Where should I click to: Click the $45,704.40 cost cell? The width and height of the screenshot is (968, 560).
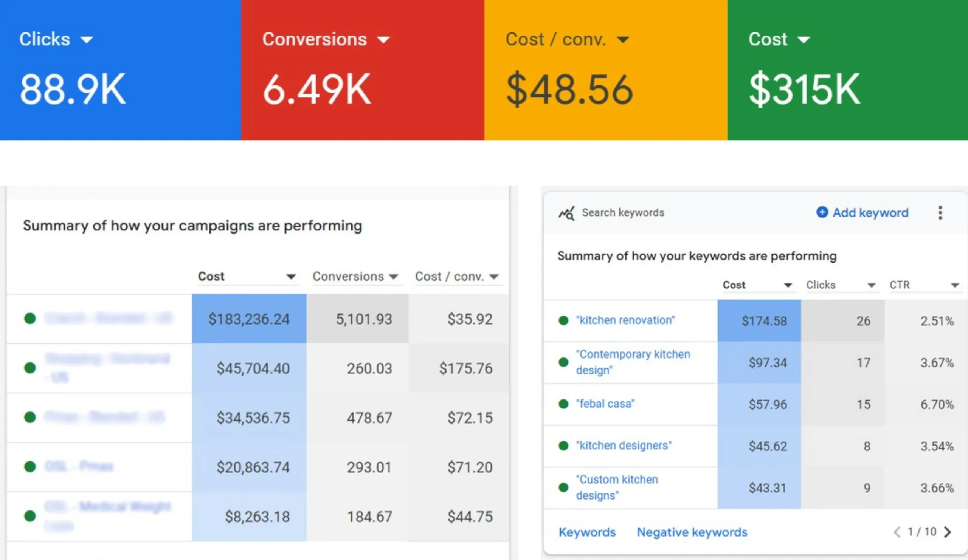253,368
